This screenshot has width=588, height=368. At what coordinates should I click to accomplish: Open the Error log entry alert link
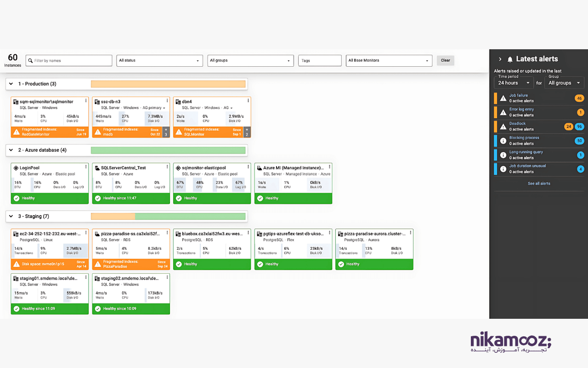click(521, 109)
